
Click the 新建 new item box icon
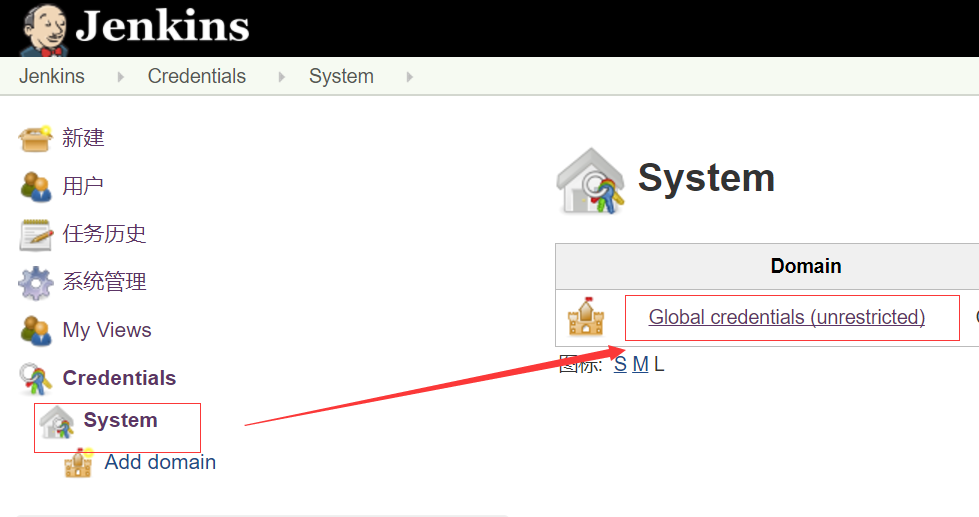coord(36,138)
